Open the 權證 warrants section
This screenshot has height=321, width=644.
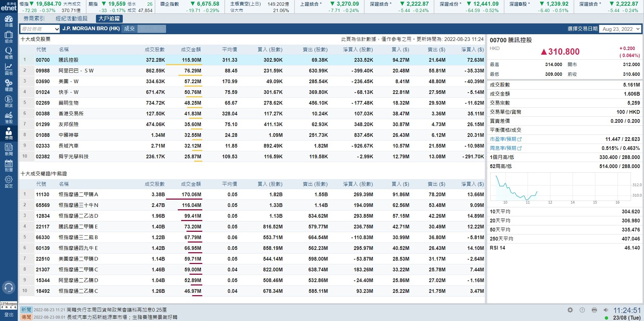pyautogui.click(x=9, y=85)
